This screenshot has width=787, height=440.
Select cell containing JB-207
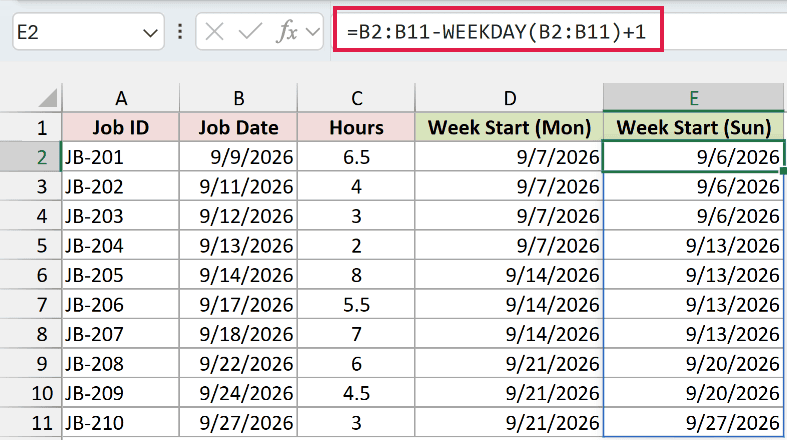(x=120, y=334)
